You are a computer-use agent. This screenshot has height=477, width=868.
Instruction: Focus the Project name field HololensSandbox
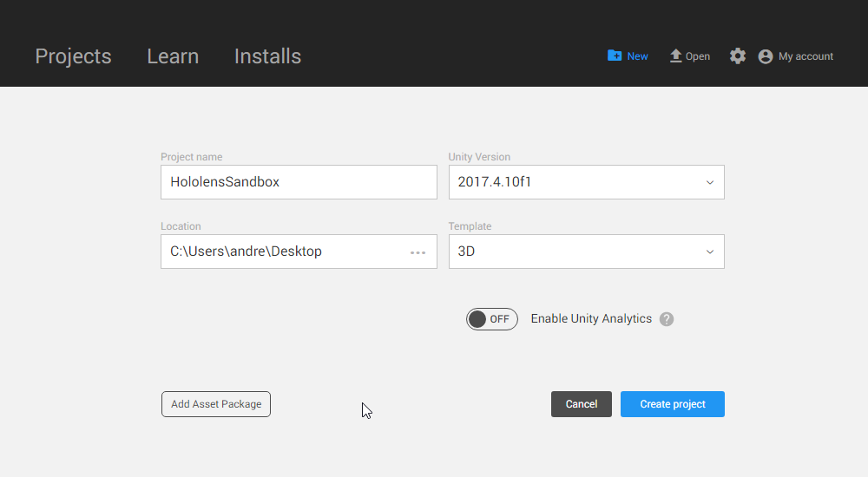(x=299, y=183)
